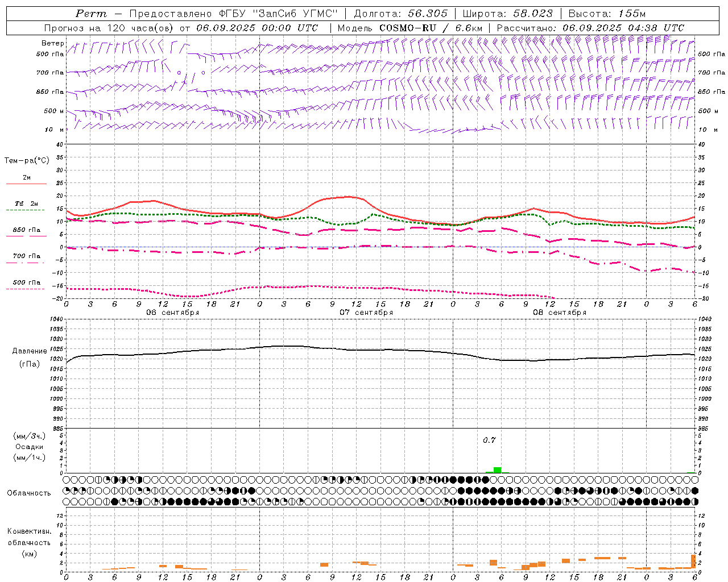
Task: Click the "500 м" wind level label at left
Action: click(54, 111)
